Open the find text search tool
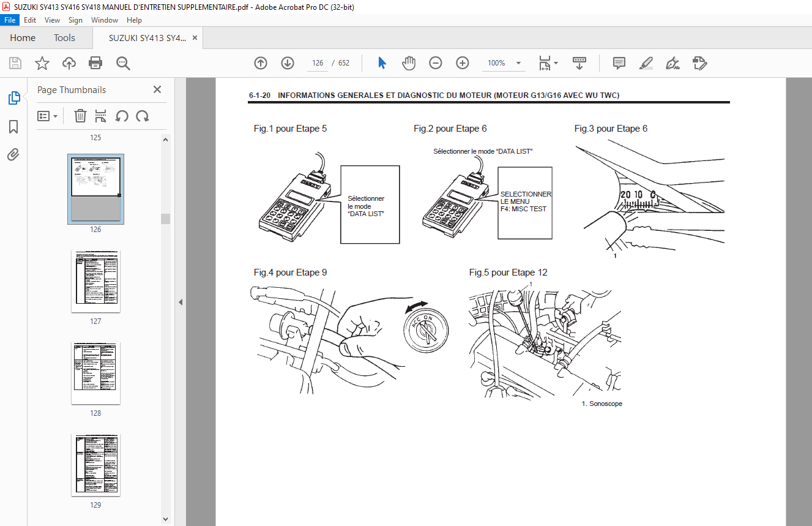This screenshot has height=526, width=812. click(123, 63)
